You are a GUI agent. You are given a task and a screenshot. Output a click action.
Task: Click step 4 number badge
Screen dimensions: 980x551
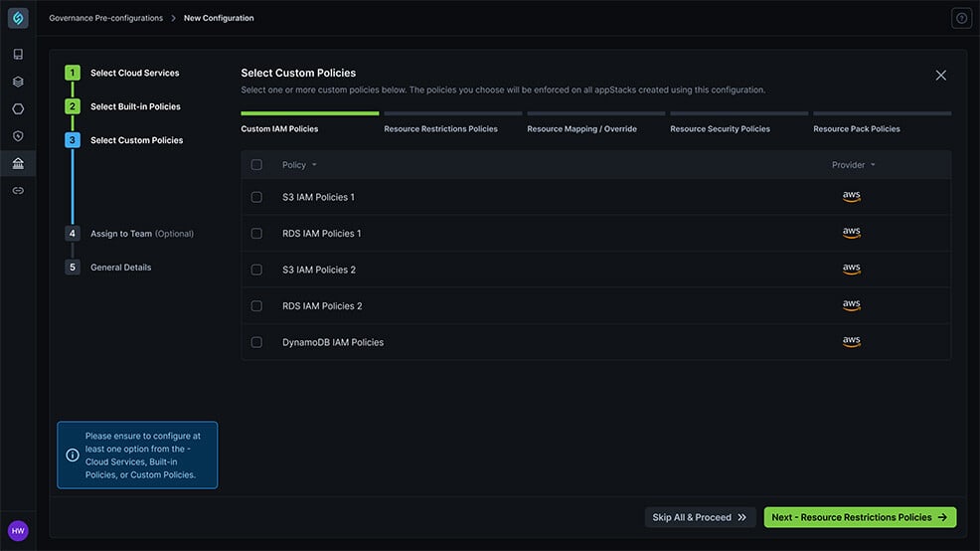pos(73,234)
